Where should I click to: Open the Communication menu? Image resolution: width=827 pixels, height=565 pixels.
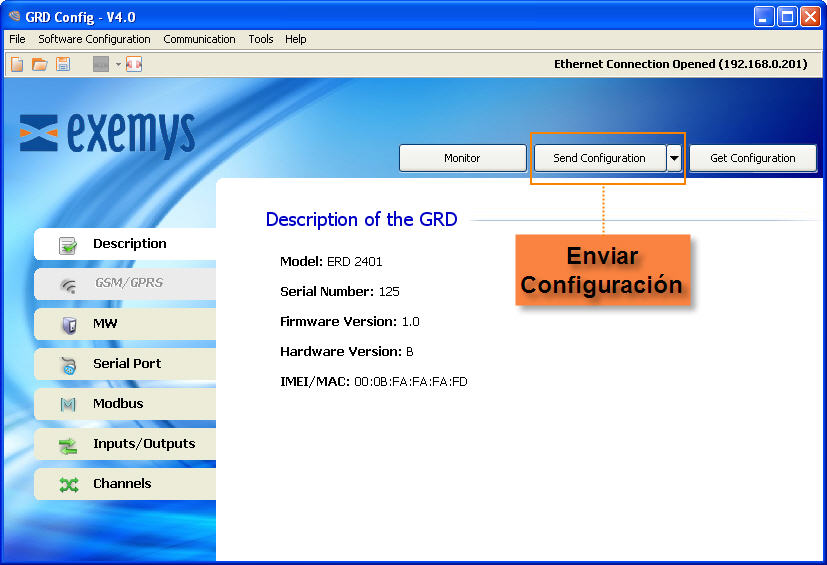click(199, 39)
